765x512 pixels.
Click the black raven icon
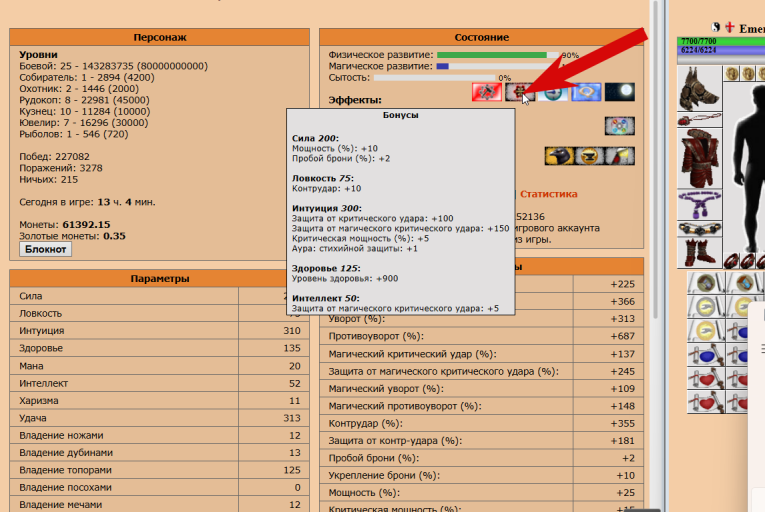pos(559,156)
